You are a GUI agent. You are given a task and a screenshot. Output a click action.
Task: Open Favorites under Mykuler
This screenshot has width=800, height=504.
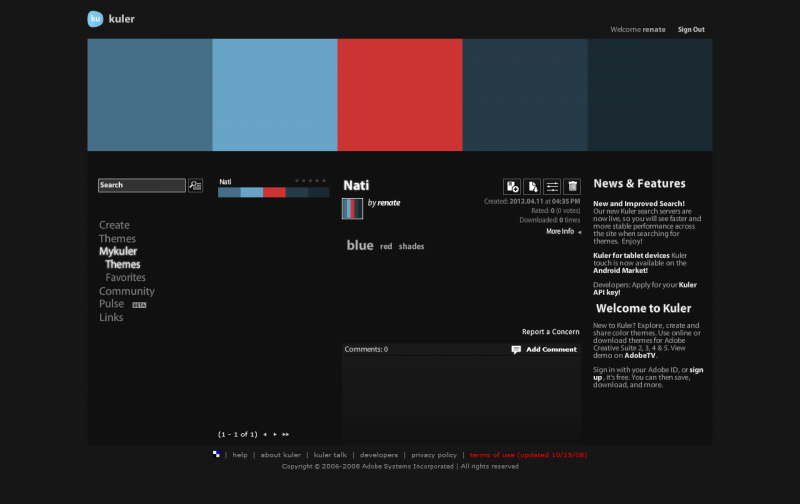[126, 278]
